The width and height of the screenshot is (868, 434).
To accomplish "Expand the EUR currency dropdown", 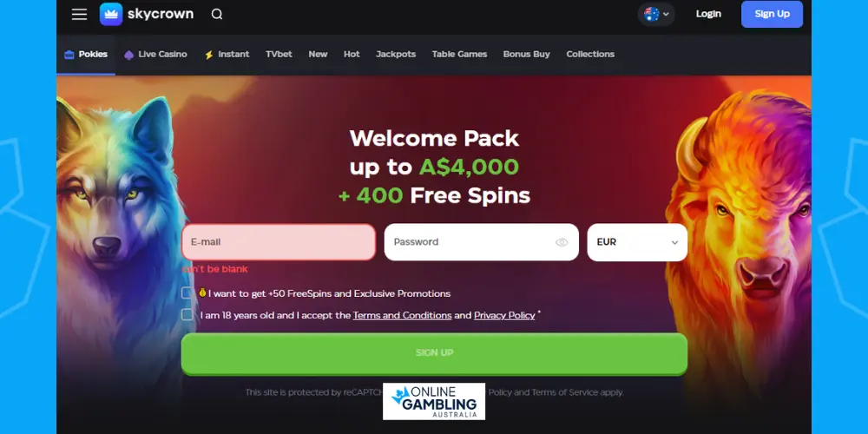I will coord(637,242).
